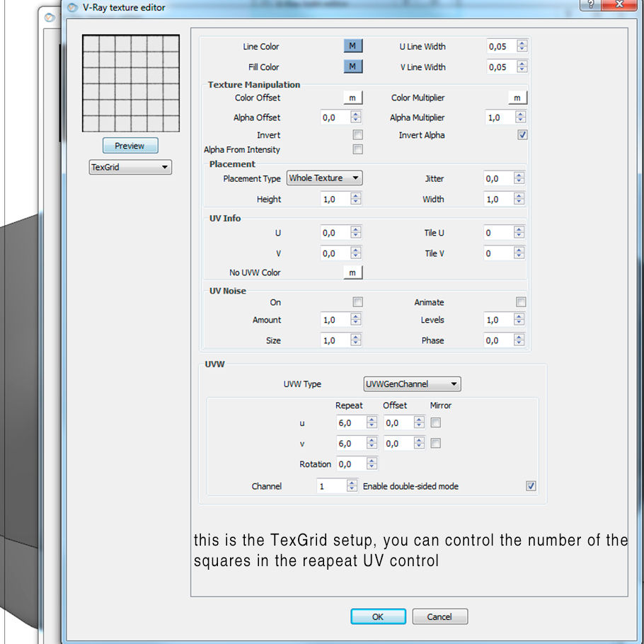The width and height of the screenshot is (644, 644).
Task: Close the V-Ray texture editor window
Action: (x=620, y=5)
